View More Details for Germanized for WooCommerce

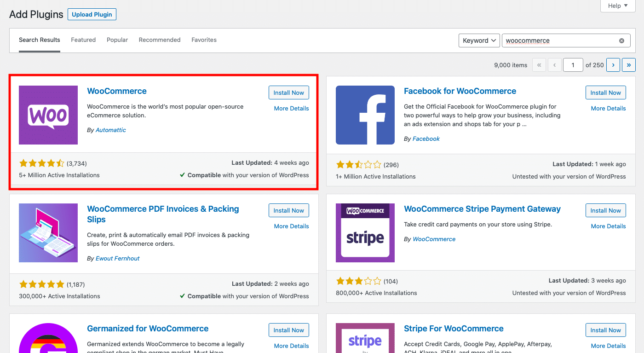(x=292, y=346)
